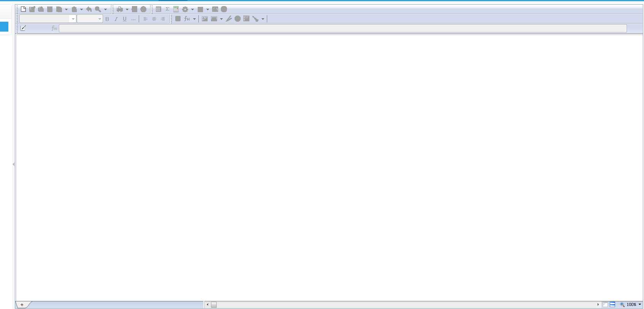The height and width of the screenshot is (309, 644).
Task: Open the 100% zoom dropdown
Action: 640,304
